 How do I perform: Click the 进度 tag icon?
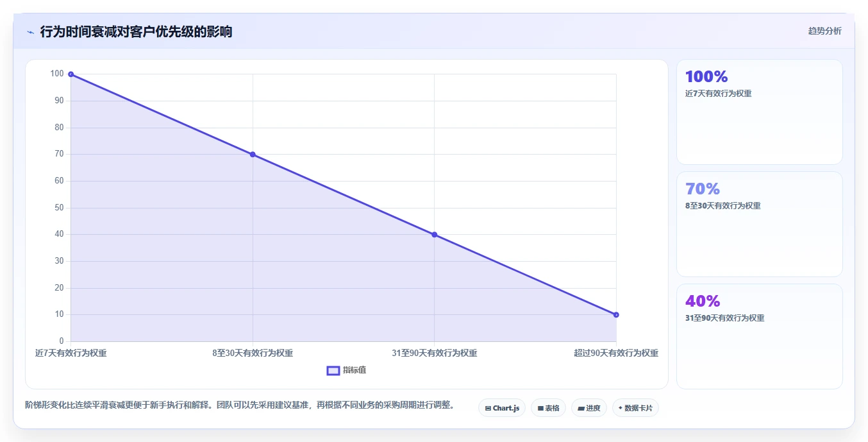point(581,408)
